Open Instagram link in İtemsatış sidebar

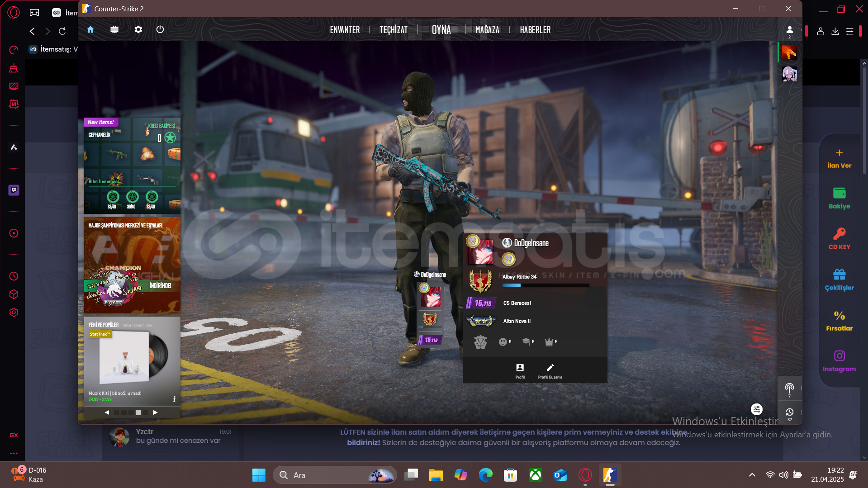pyautogui.click(x=840, y=361)
